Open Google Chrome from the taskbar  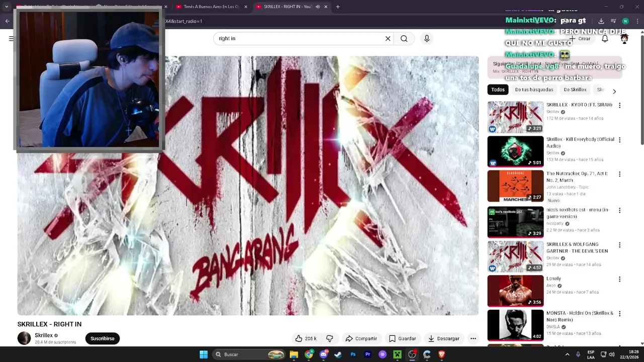click(308, 354)
